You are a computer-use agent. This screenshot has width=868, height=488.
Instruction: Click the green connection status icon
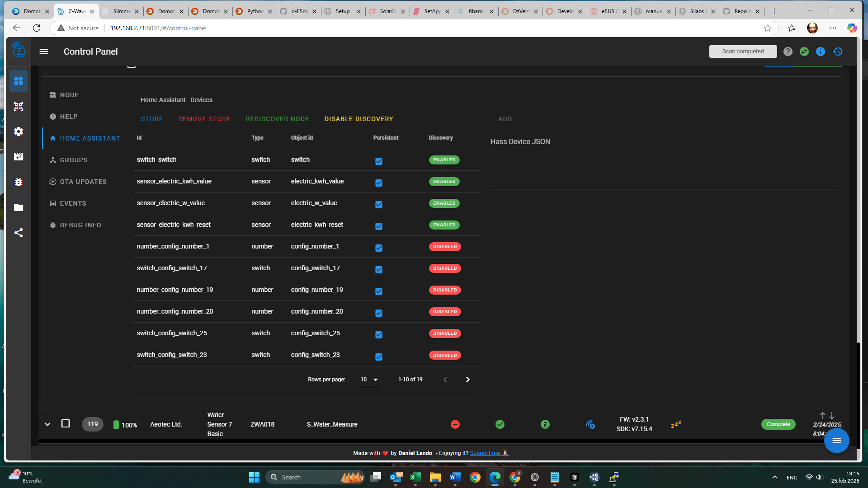coord(804,52)
